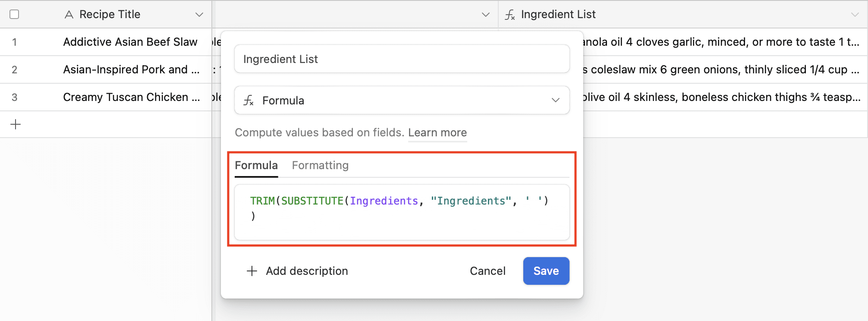The width and height of the screenshot is (868, 321).
Task: Open Ingredient List column header dropdown
Action: click(855, 15)
